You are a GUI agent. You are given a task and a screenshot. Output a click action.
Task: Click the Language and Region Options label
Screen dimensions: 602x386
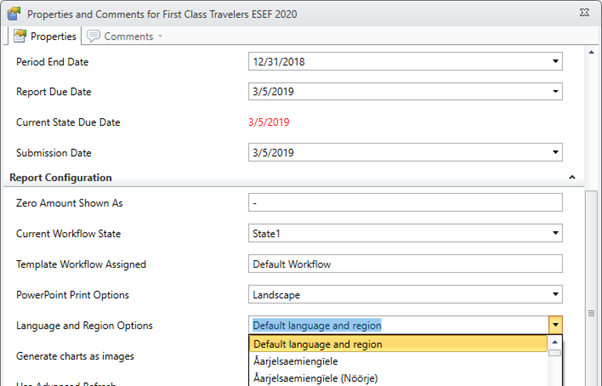point(84,326)
